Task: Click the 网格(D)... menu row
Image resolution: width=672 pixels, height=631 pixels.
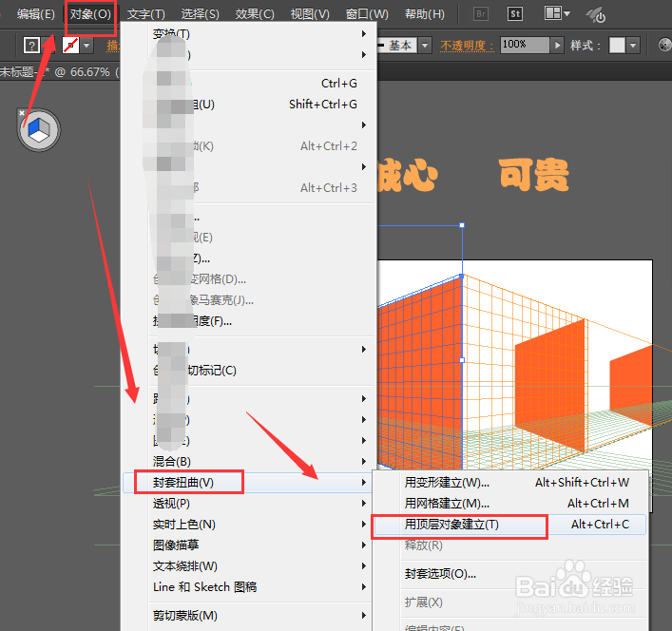Action: point(249,279)
